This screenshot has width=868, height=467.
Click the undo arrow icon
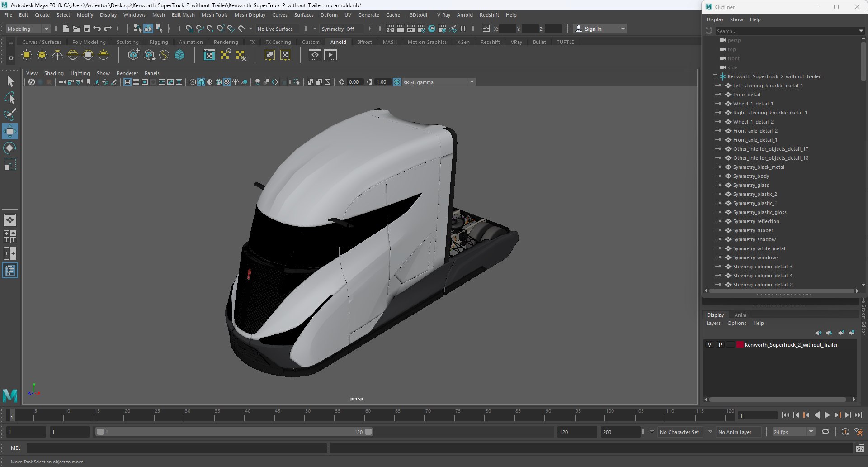click(x=97, y=29)
